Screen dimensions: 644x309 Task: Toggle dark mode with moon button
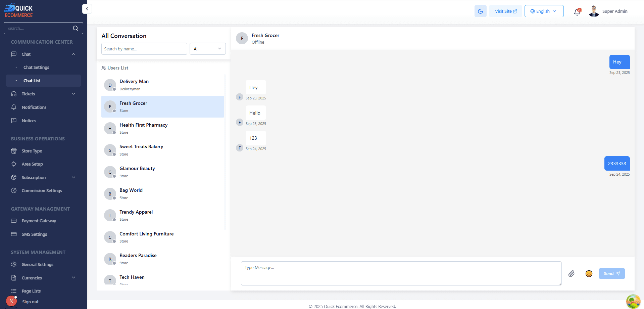coord(480,11)
